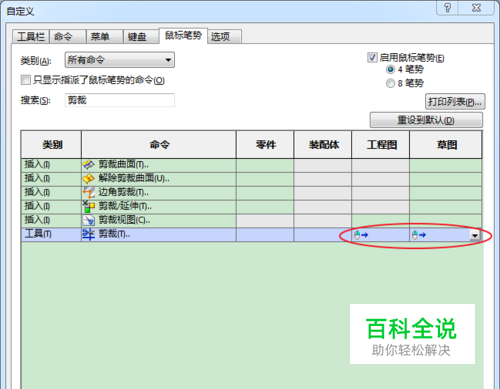Toggle 启用鼠标笔势 checkbox
500x389 pixels.
pos(372,57)
